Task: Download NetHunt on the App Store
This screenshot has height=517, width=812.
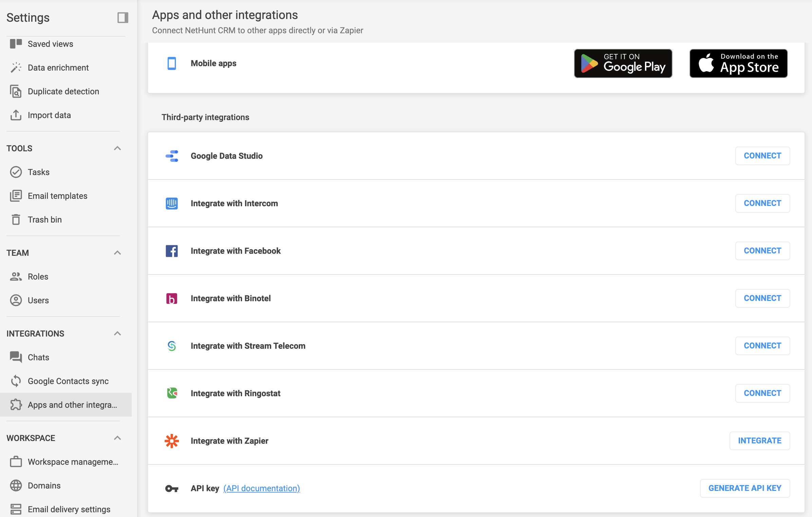Action: coord(739,63)
